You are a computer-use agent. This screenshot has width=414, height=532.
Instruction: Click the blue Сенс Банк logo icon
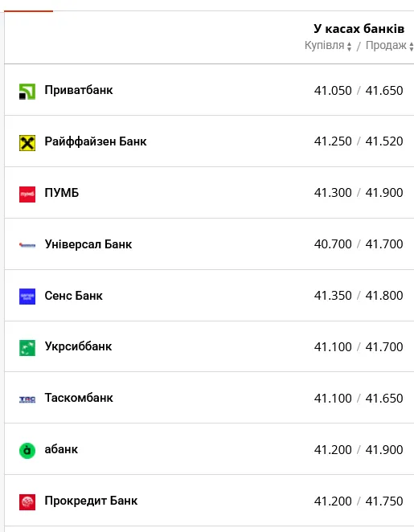tap(27, 297)
